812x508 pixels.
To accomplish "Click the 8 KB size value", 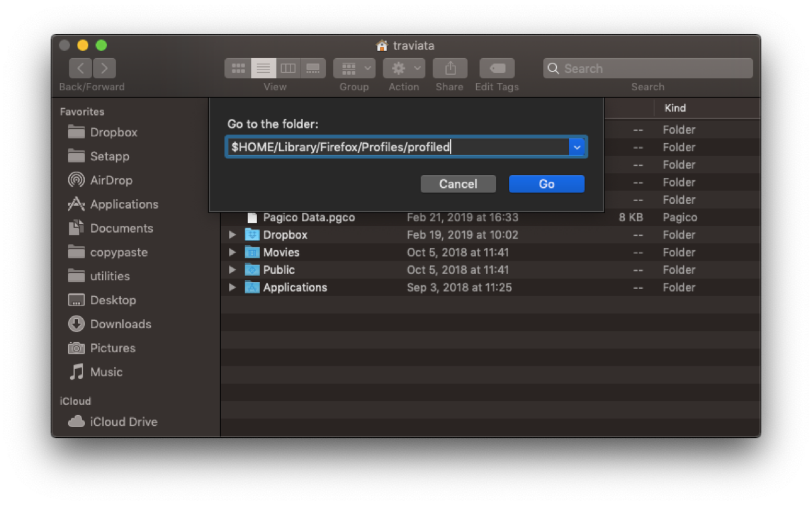I will (631, 217).
